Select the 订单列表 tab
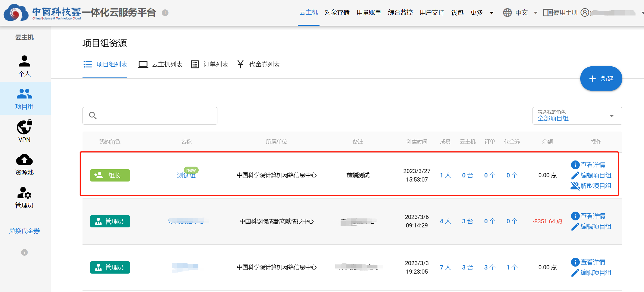Screen dimensions: 644x292 click(209, 64)
